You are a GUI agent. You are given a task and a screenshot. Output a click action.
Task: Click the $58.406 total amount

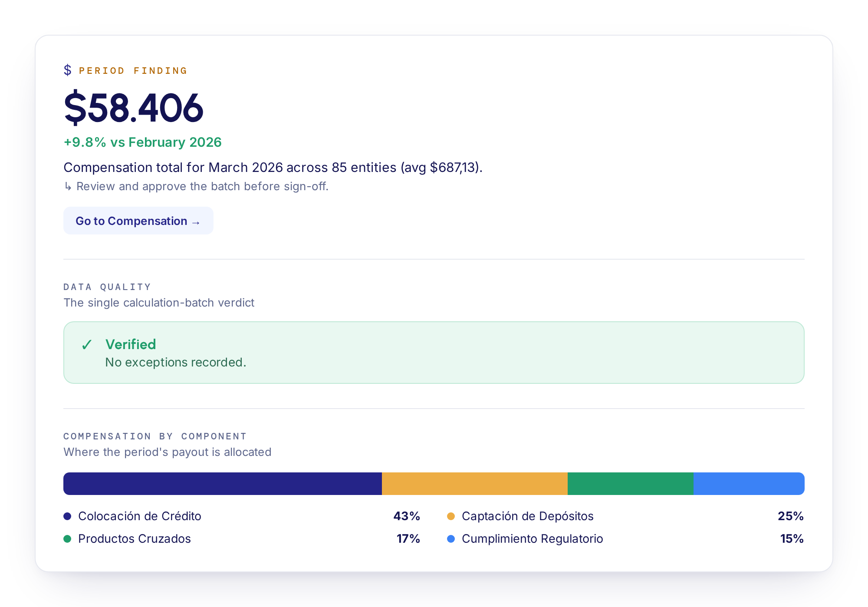click(x=134, y=108)
